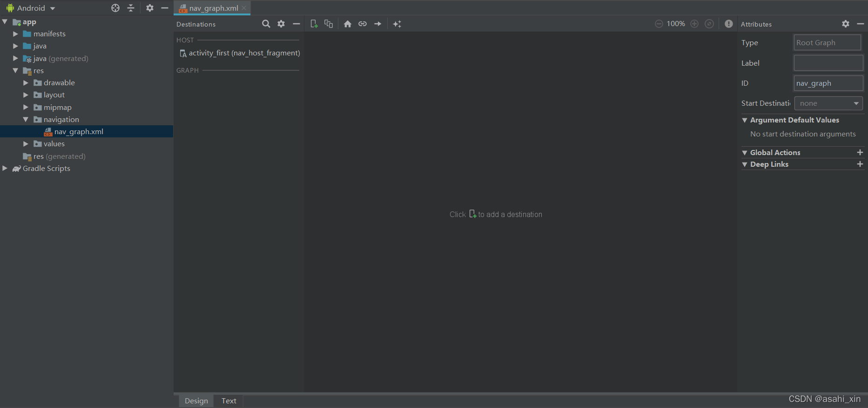The height and width of the screenshot is (408, 868).
Task: Collapse the res folder
Action: coord(15,71)
